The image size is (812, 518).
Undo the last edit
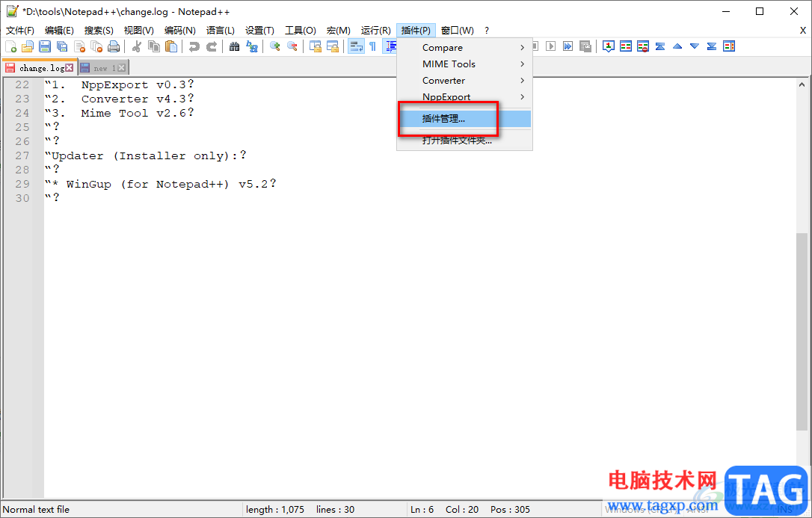pos(194,46)
